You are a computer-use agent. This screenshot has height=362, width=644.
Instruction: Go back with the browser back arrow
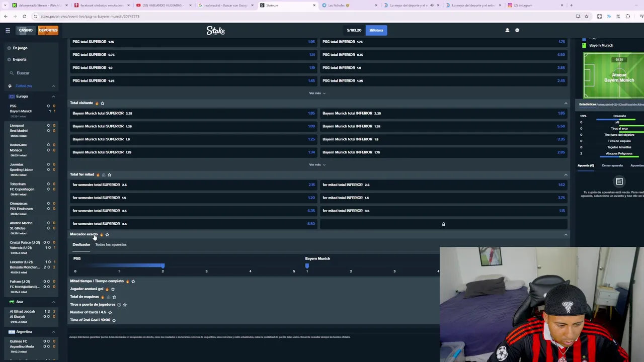pyautogui.click(x=6, y=16)
